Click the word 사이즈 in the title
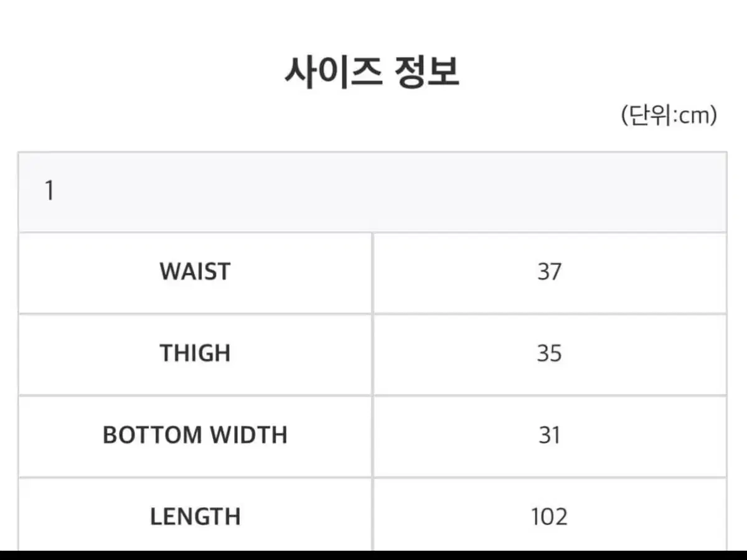747x560 pixels. coord(333,73)
